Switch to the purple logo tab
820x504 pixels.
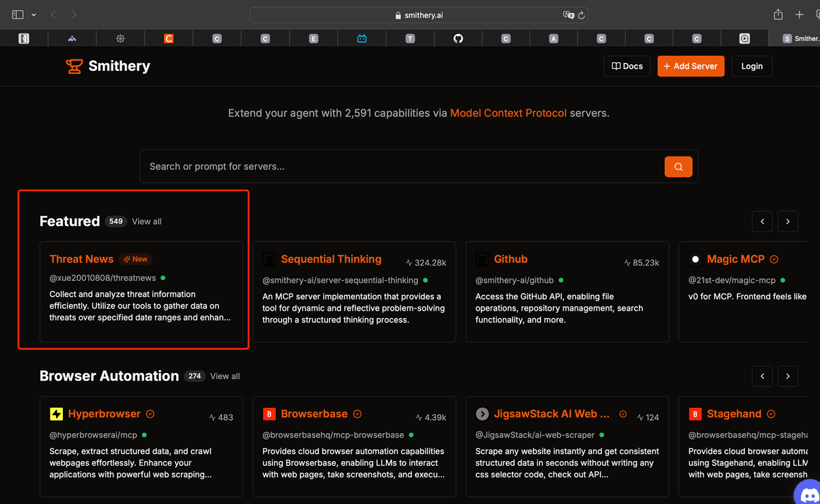72,39
